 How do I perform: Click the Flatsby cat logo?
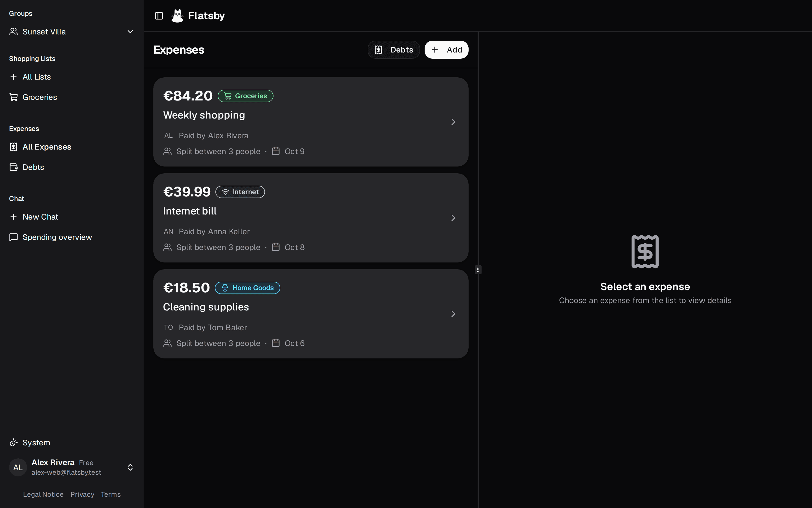click(177, 16)
